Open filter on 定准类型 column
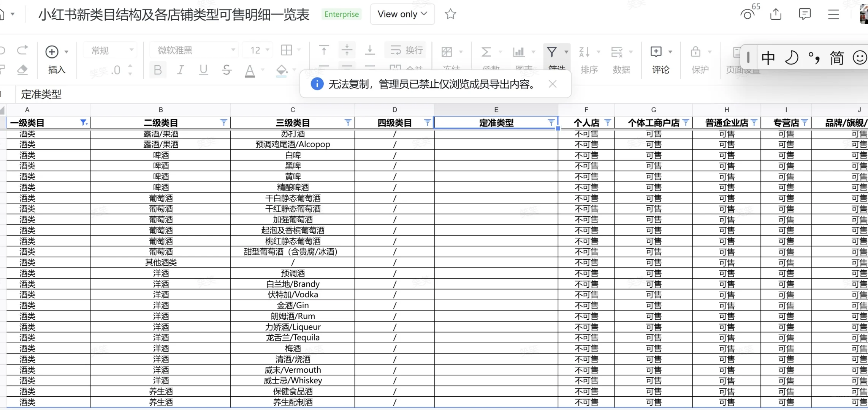This screenshot has width=868, height=410. [551, 122]
